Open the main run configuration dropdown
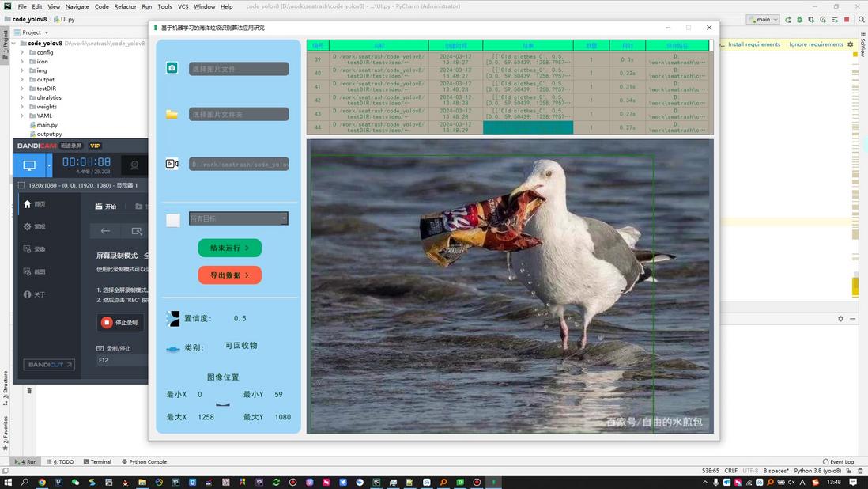The height and width of the screenshot is (489, 868). click(762, 19)
